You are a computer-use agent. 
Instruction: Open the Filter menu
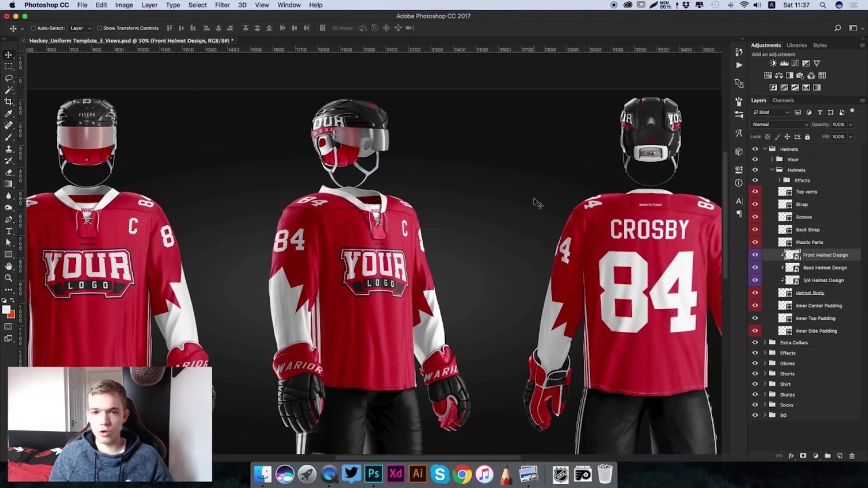coord(222,5)
